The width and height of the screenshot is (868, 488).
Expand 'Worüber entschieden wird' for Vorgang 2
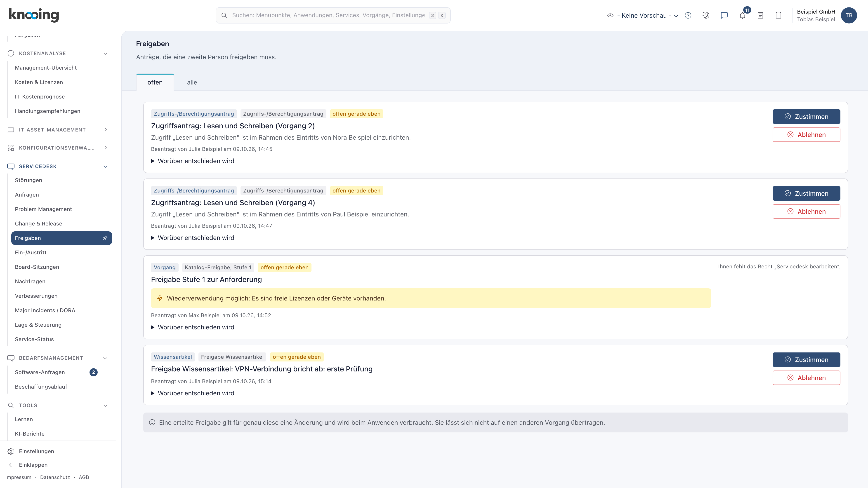tap(192, 161)
